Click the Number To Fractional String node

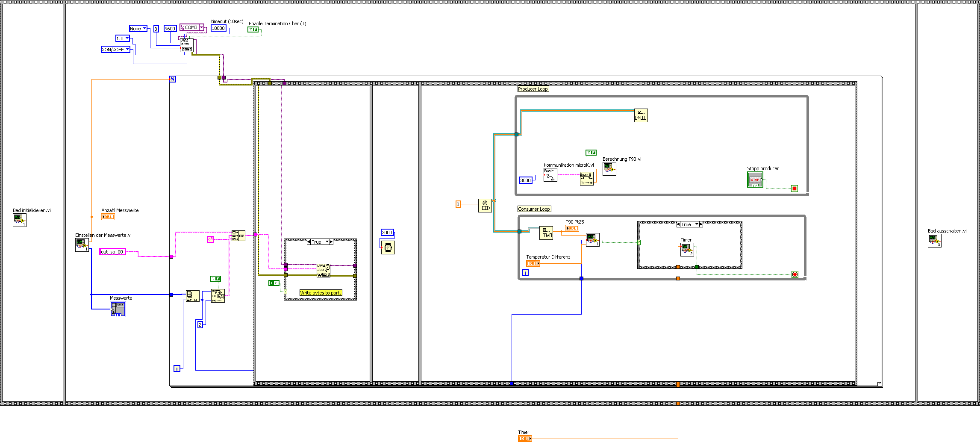point(218,296)
